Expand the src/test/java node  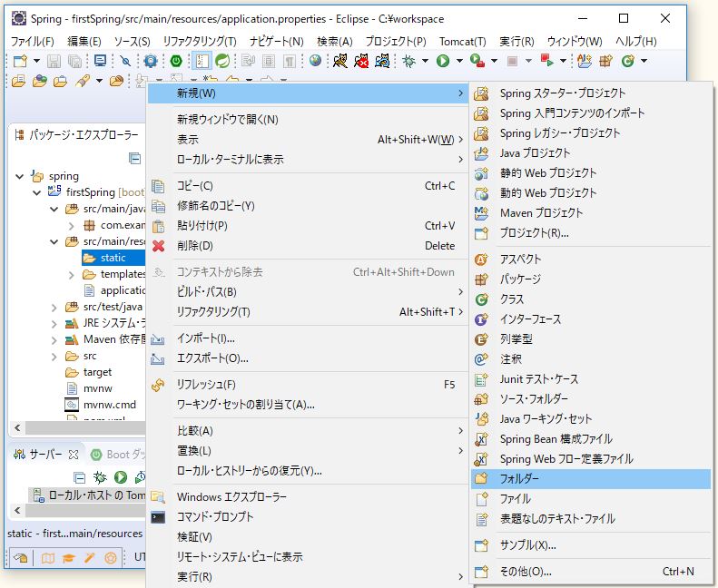(x=54, y=307)
